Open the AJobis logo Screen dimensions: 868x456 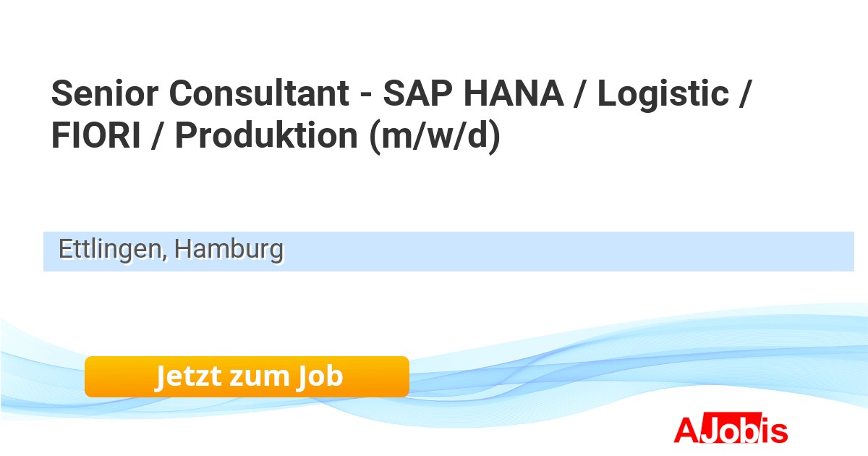click(730, 430)
